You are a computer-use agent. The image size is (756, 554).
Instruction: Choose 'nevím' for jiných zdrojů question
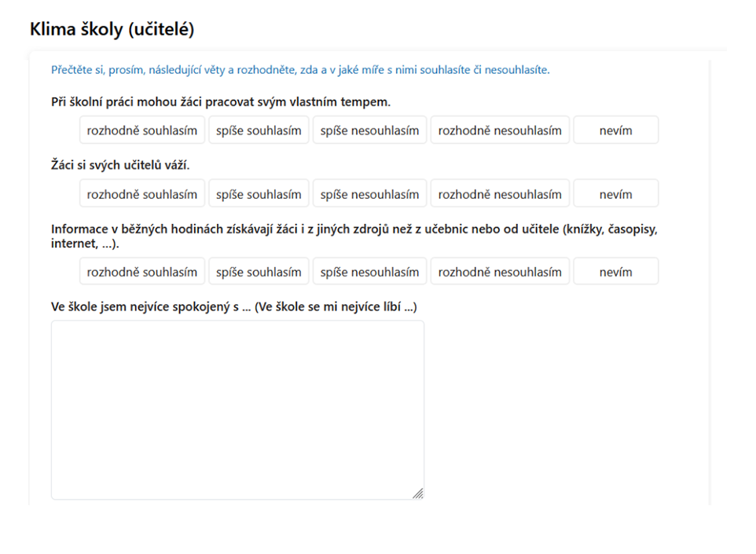pos(615,271)
